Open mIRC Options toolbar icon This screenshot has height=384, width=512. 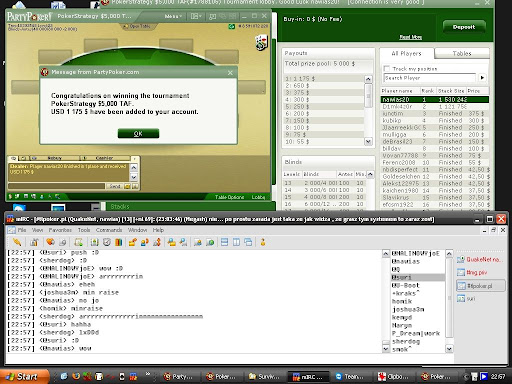(34, 242)
